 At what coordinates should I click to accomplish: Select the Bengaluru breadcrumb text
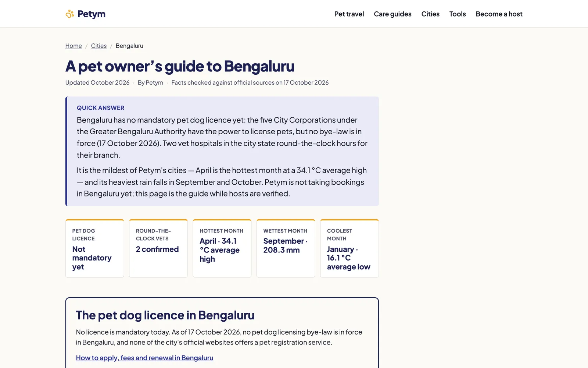click(129, 46)
